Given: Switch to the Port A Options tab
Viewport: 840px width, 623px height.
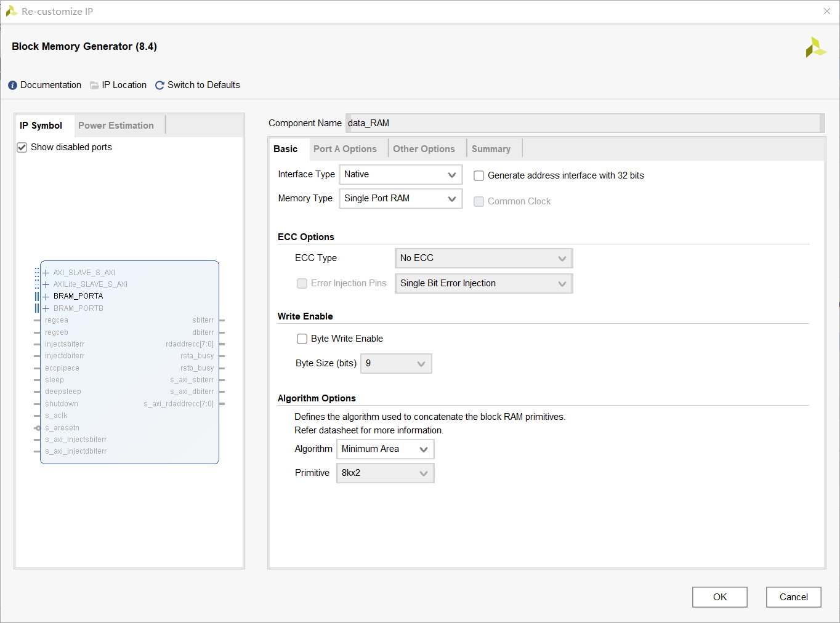Looking at the screenshot, I should [x=345, y=149].
